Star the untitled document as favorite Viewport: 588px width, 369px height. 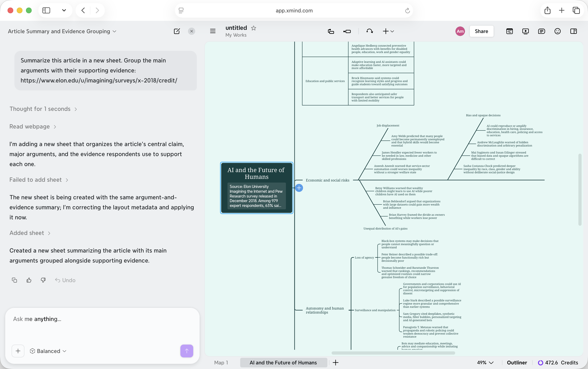(x=254, y=28)
